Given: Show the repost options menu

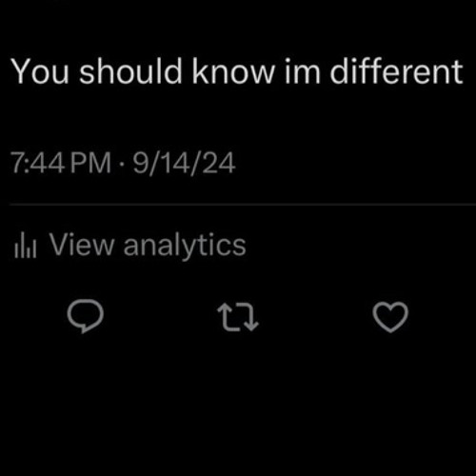Looking at the screenshot, I should tap(238, 317).
